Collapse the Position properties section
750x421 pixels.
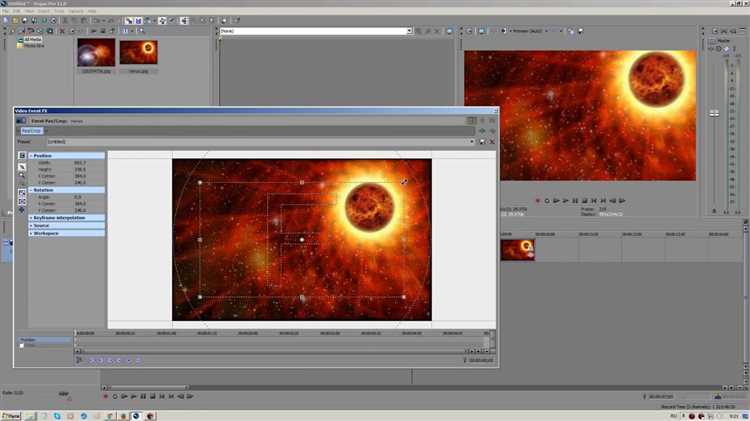tap(31, 156)
